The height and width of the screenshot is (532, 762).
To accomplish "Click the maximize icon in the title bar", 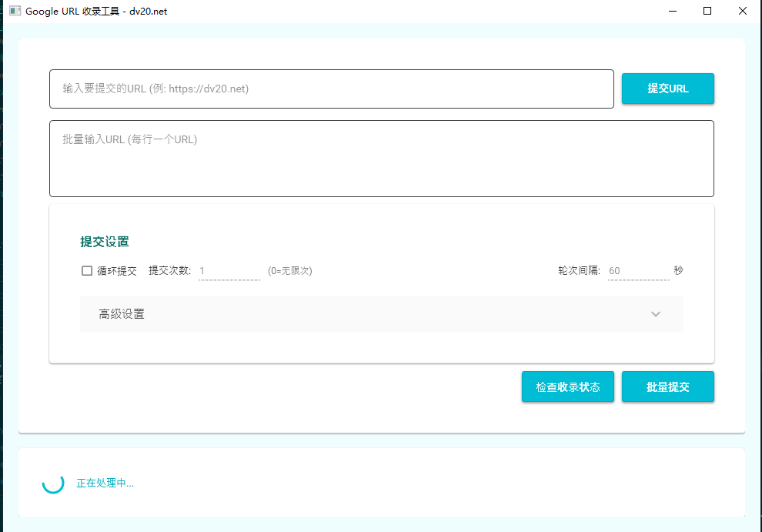I will 707,11.
